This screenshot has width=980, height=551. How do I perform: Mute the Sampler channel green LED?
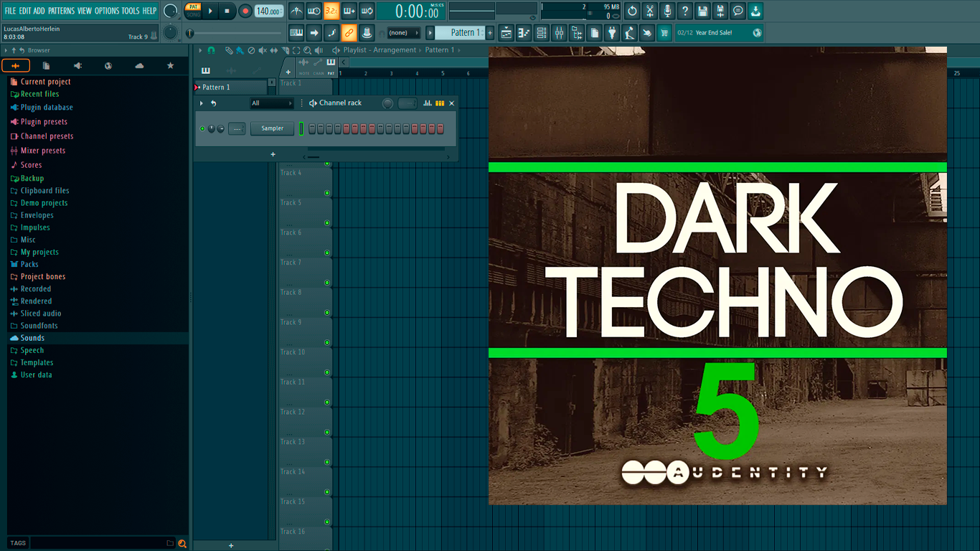click(202, 128)
